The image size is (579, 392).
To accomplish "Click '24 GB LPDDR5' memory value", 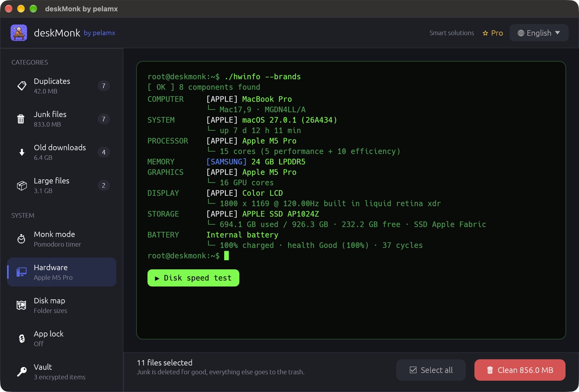I will click(x=278, y=162).
